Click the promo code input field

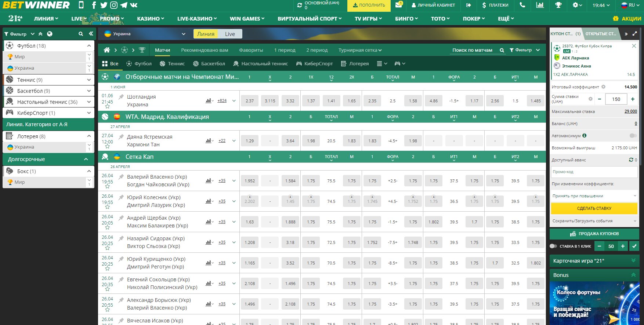pos(594,172)
